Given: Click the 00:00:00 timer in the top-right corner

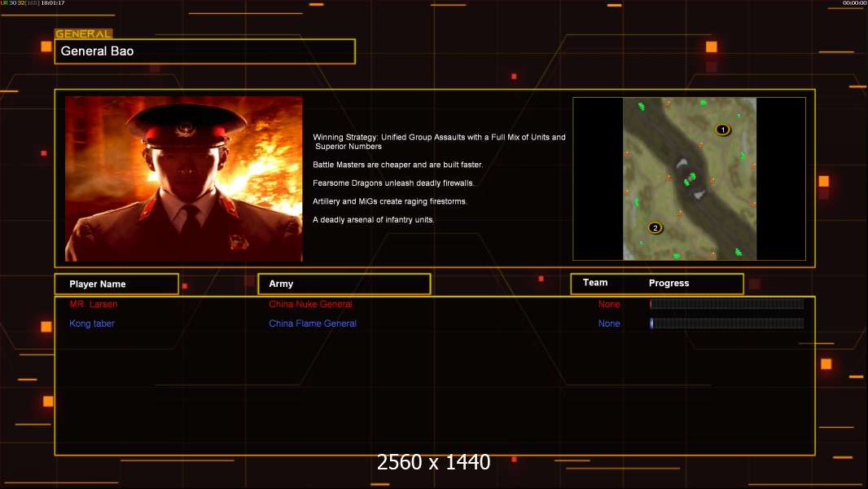Looking at the screenshot, I should click(854, 2).
